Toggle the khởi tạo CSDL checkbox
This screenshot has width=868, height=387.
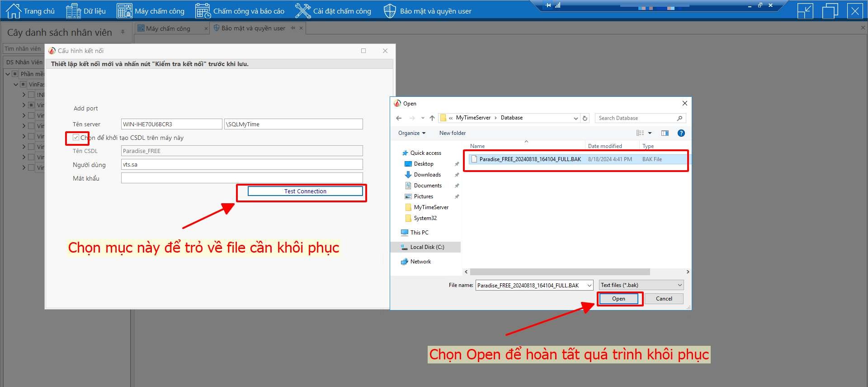point(76,138)
